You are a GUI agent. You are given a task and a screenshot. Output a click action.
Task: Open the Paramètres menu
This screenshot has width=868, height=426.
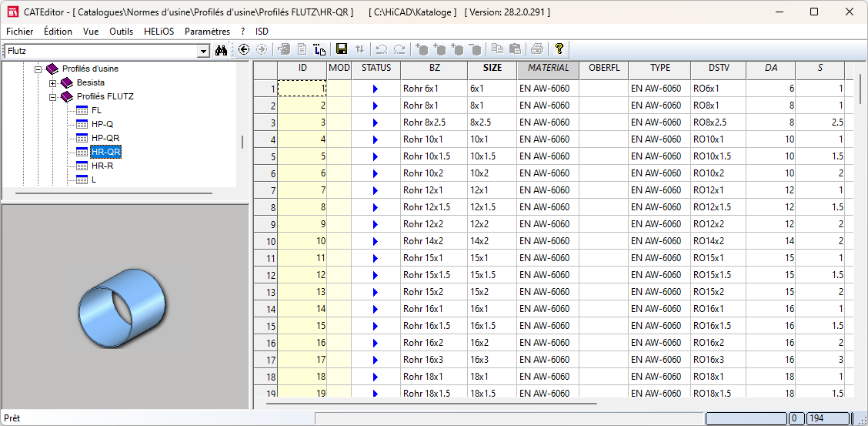(208, 32)
